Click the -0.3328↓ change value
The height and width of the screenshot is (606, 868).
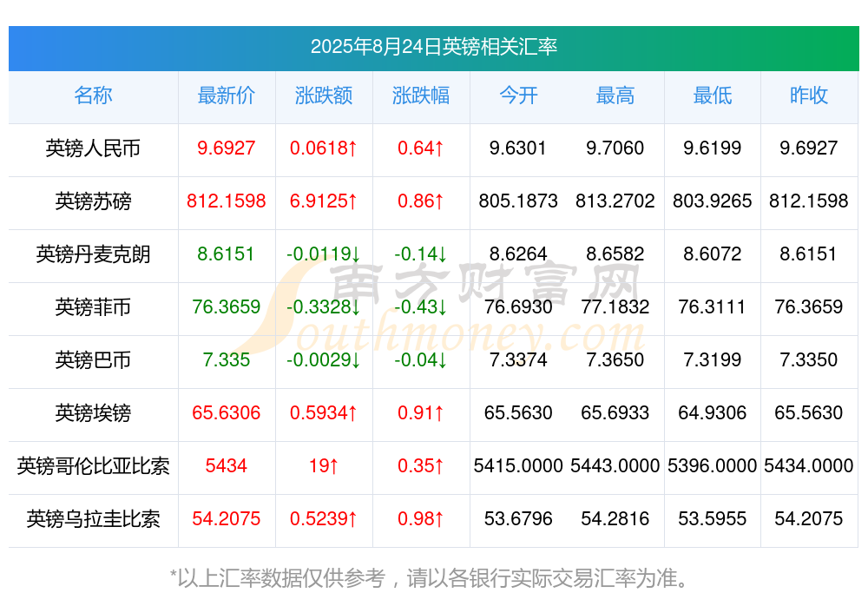[x=324, y=306]
